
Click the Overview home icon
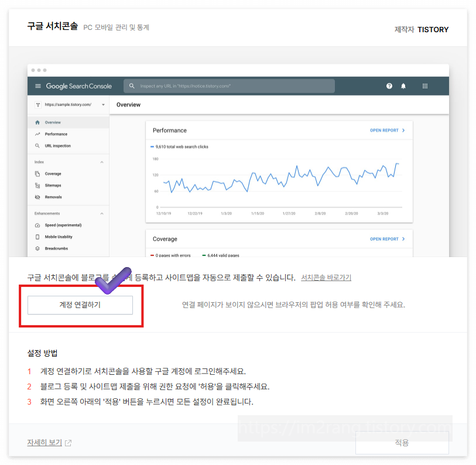pyautogui.click(x=37, y=122)
